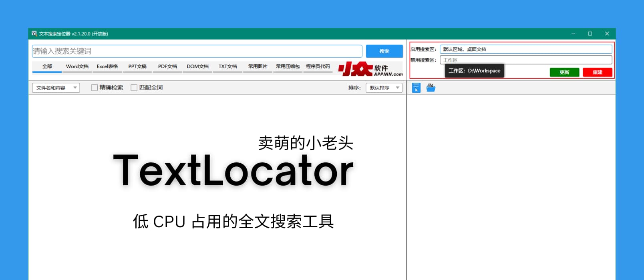Image resolution: width=644 pixels, height=280 pixels.
Task: Toggle the 匹配全词 checkbox
Action: pyautogui.click(x=134, y=88)
